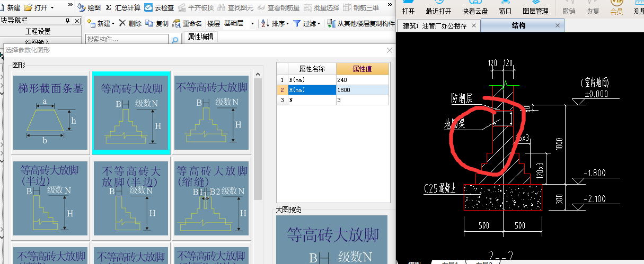Click the B(mm) value cell 240

click(x=363, y=79)
